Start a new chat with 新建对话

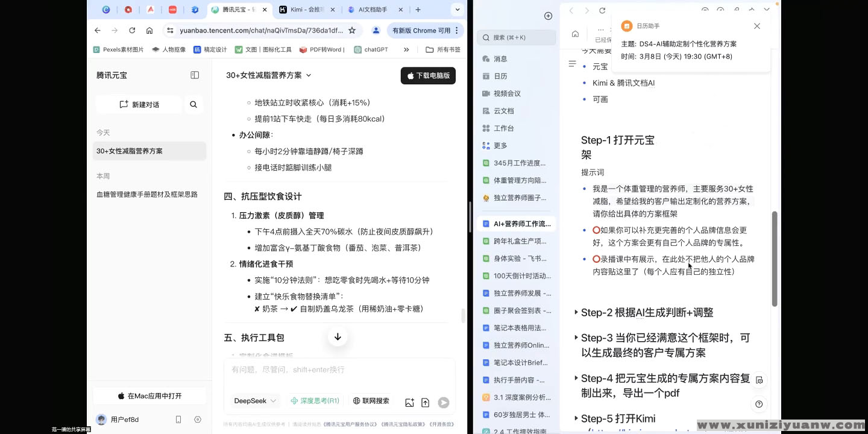[139, 104]
